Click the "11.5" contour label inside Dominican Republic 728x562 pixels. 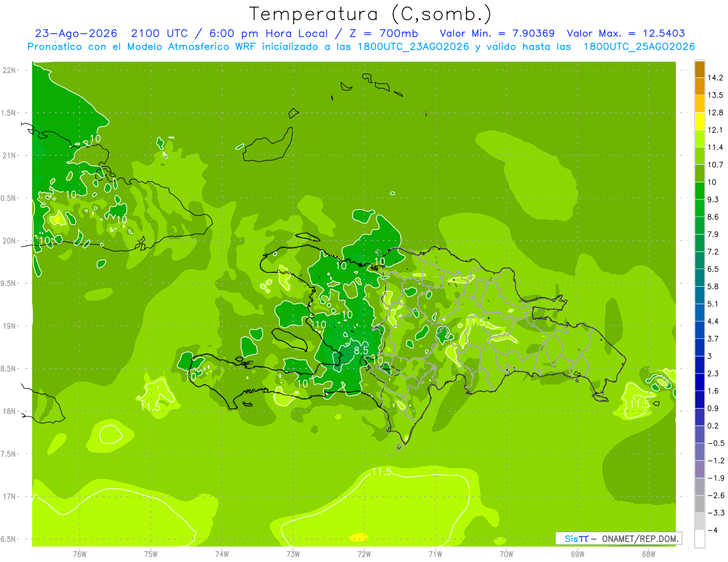pos(475,322)
